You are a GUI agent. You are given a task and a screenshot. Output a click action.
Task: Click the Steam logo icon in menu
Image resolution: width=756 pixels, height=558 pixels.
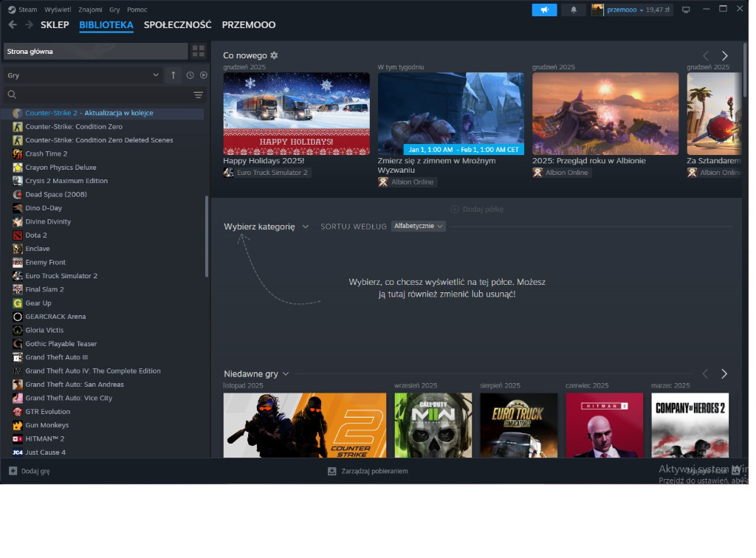click(12, 10)
